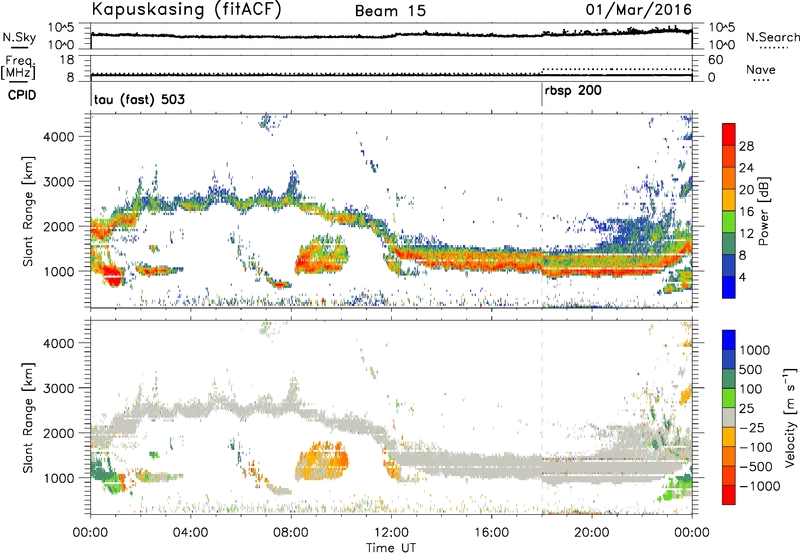Click the orange scatter patch in the velocity panel near 09:00

pyautogui.click(x=321, y=462)
